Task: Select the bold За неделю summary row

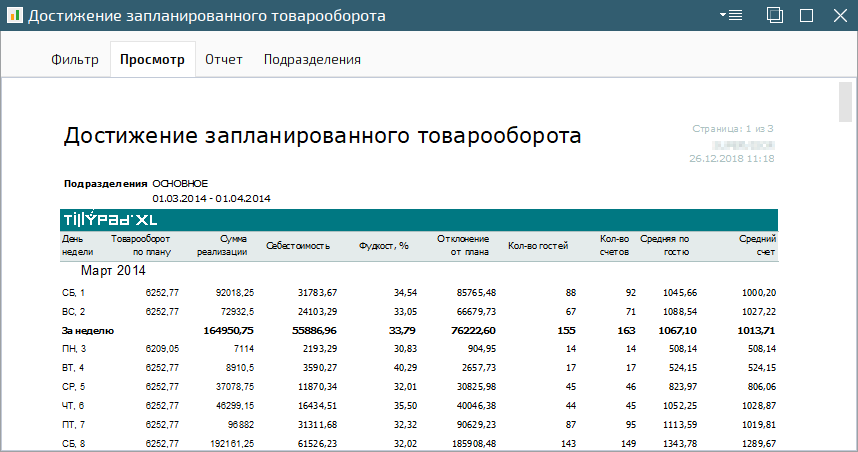Action: coord(88,329)
